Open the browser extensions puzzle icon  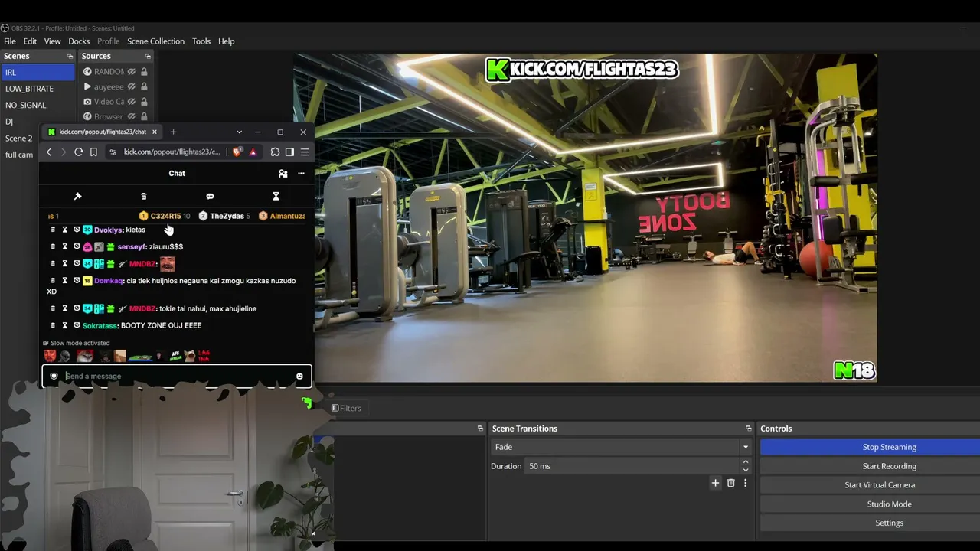pyautogui.click(x=275, y=152)
